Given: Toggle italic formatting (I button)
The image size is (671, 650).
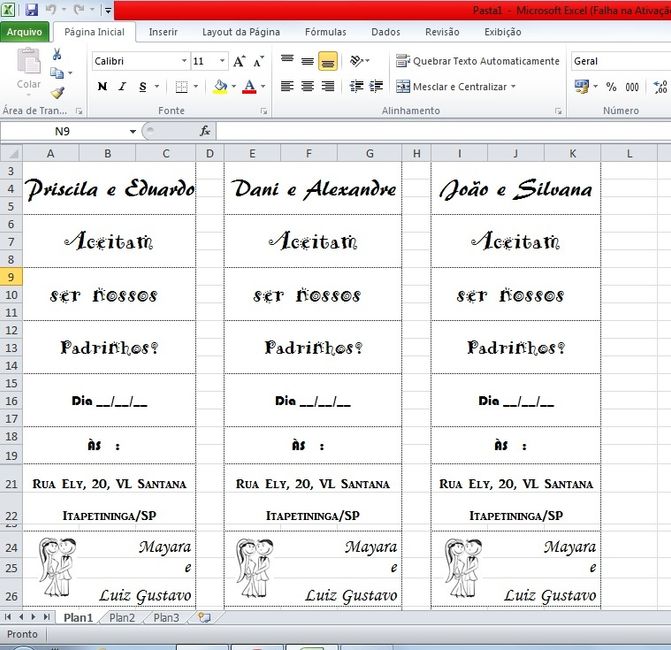Looking at the screenshot, I should point(122,86).
